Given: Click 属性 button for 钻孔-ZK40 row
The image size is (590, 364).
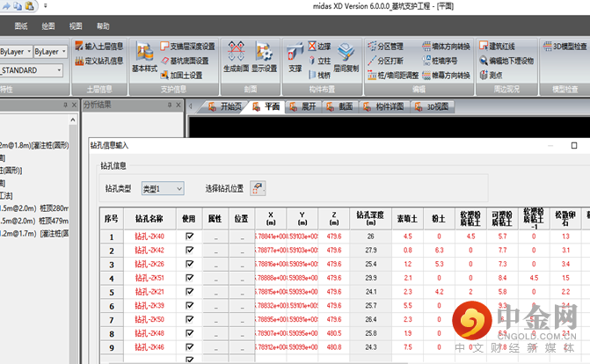Looking at the screenshot, I should click(215, 237).
